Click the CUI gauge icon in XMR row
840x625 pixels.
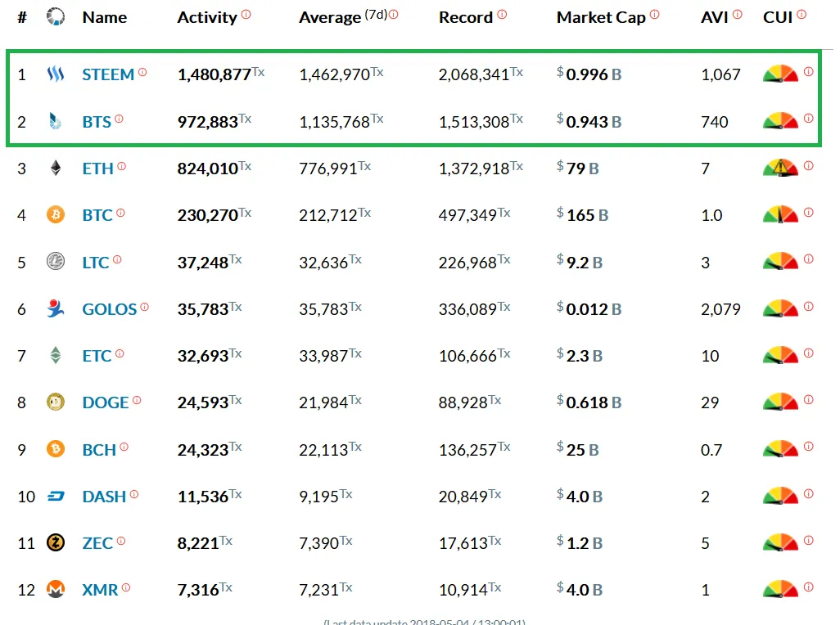point(780,589)
